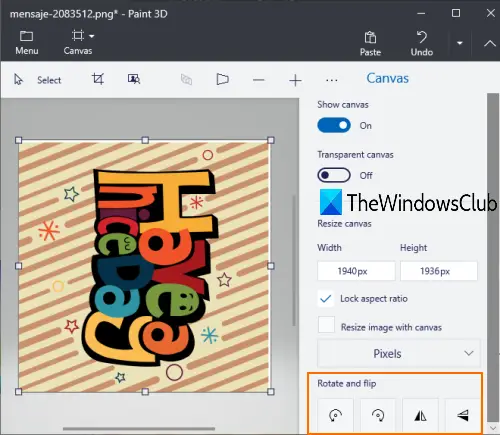Click the top-left canvas corner handle
Screen dimensions: 500x435
tap(19, 140)
